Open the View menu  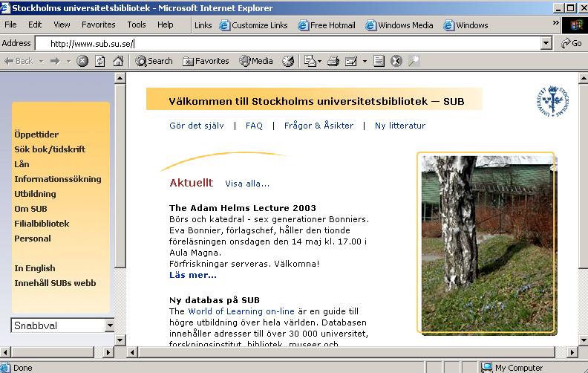pos(62,25)
